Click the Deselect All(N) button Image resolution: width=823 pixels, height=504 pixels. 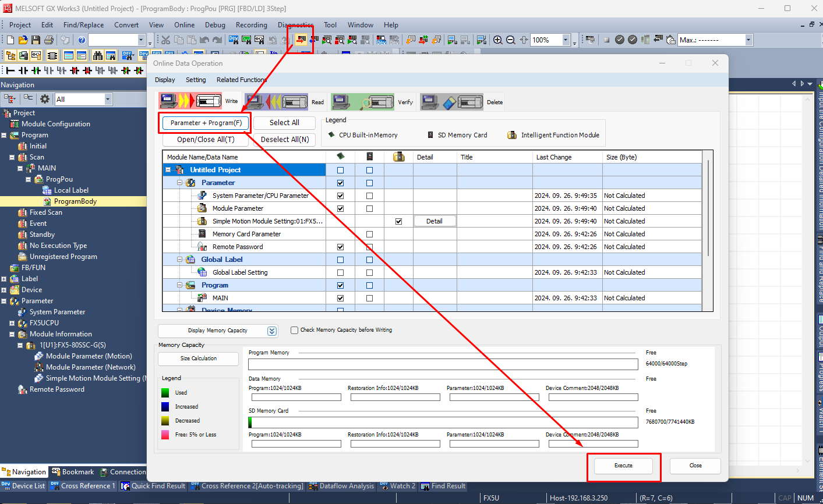(x=284, y=140)
